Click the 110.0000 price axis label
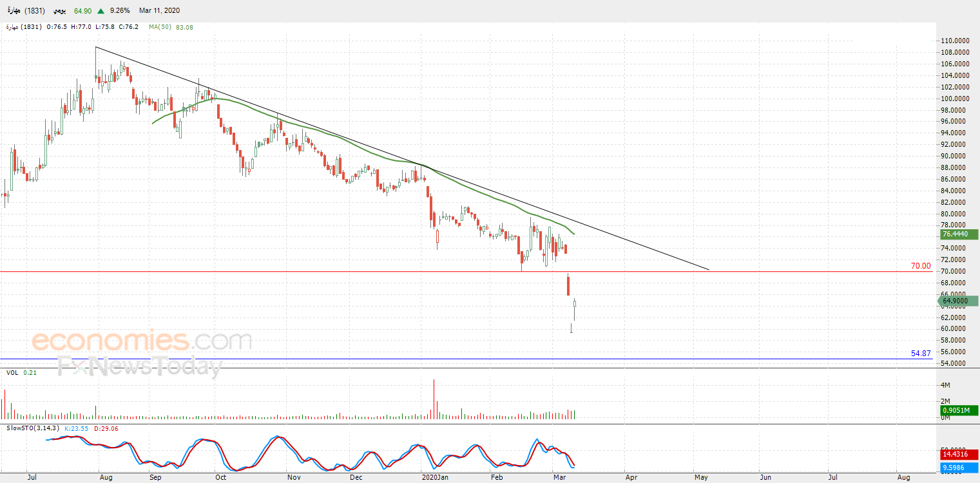This screenshot has height=483, width=980. point(956,41)
